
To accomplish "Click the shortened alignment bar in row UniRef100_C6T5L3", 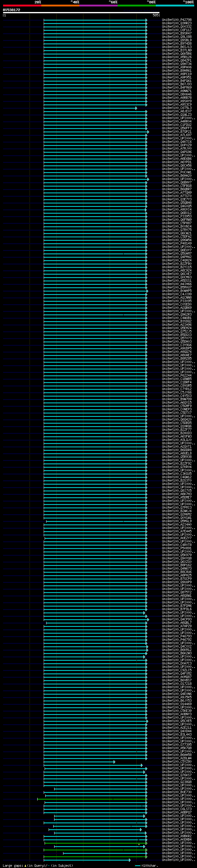I will [90, 108].
